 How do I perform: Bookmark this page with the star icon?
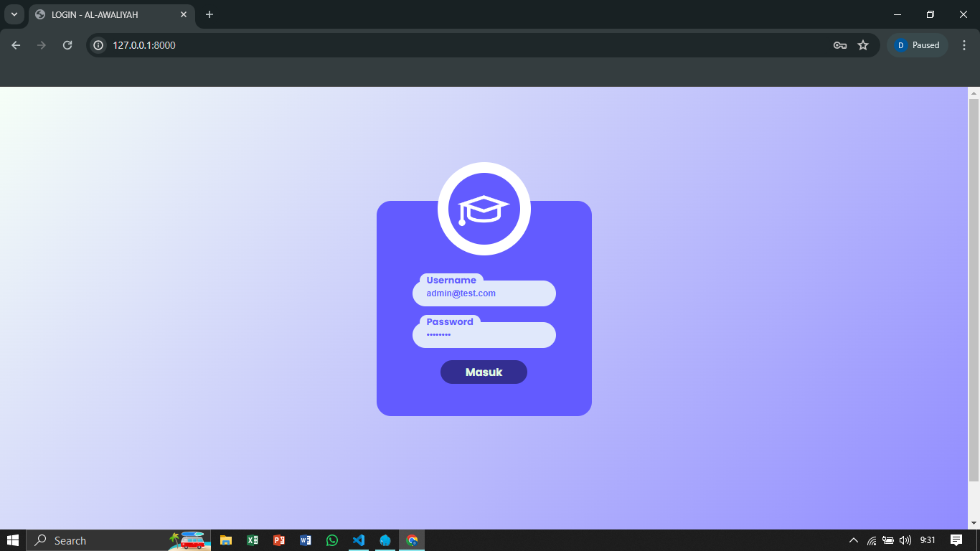pos(863,45)
